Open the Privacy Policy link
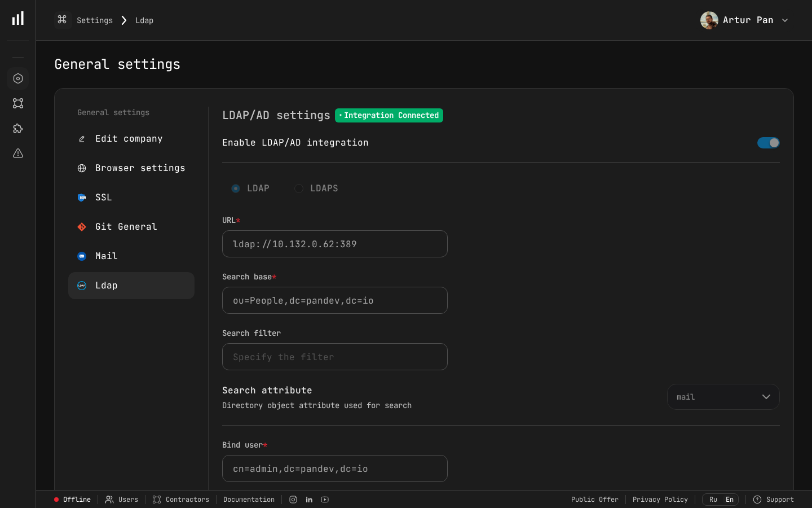Screen dimensions: 812x508 pyautogui.click(x=660, y=500)
